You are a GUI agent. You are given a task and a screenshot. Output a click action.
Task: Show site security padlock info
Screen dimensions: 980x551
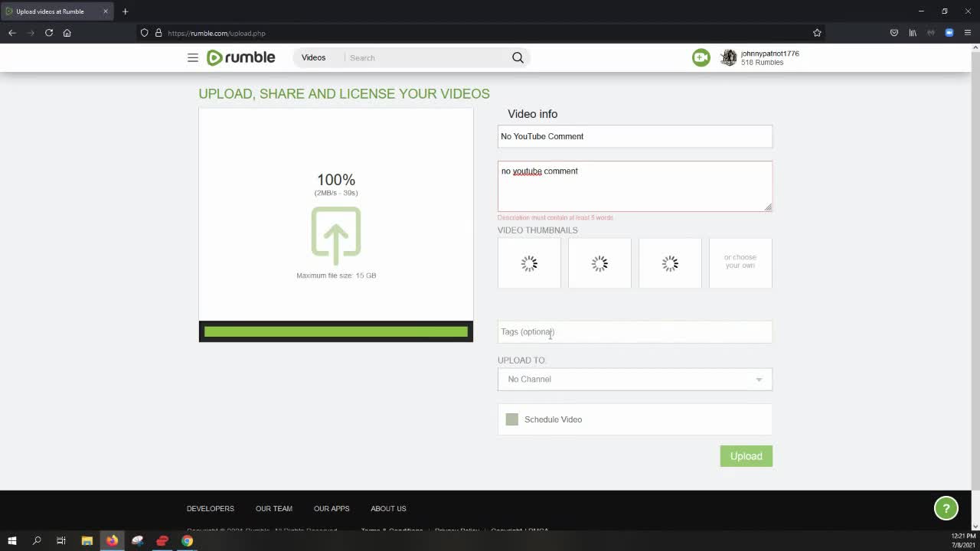click(158, 33)
